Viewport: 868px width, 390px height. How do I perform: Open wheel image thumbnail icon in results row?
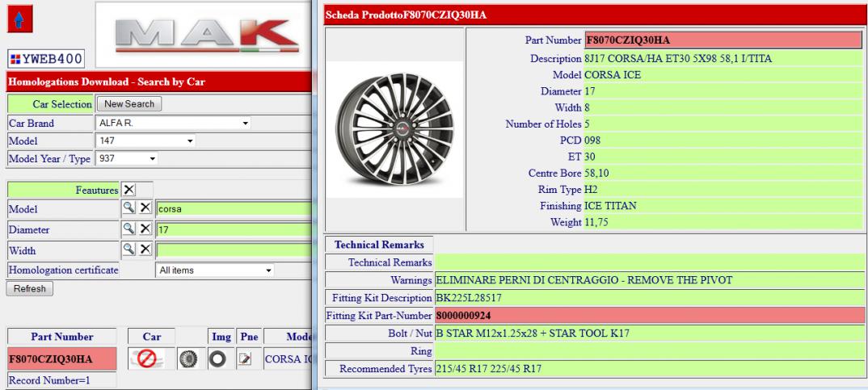(189, 359)
